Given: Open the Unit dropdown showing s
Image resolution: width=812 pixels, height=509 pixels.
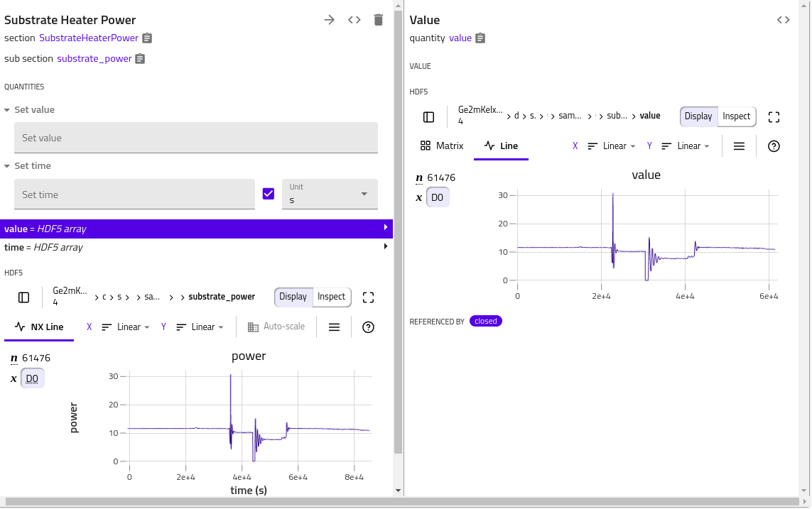Looking at the screenshot, I should pyautogui.click(x=330, y=194).
